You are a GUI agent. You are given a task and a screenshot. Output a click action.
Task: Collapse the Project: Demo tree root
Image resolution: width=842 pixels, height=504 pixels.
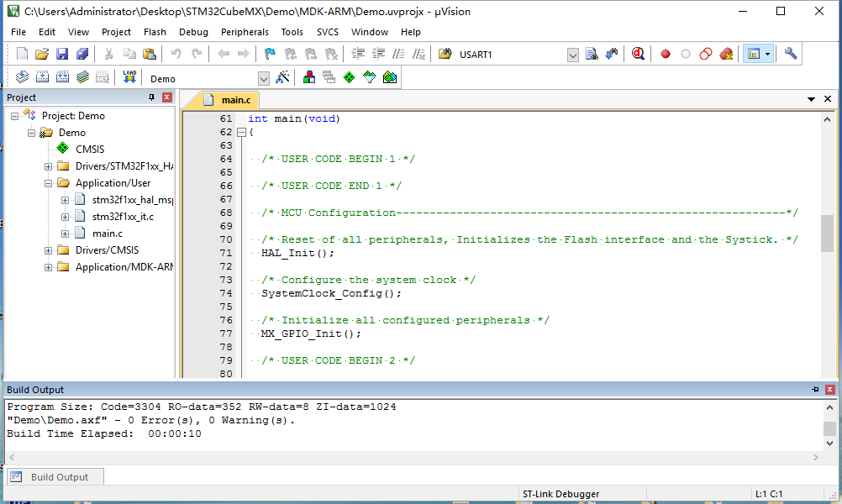click(14, 116)
